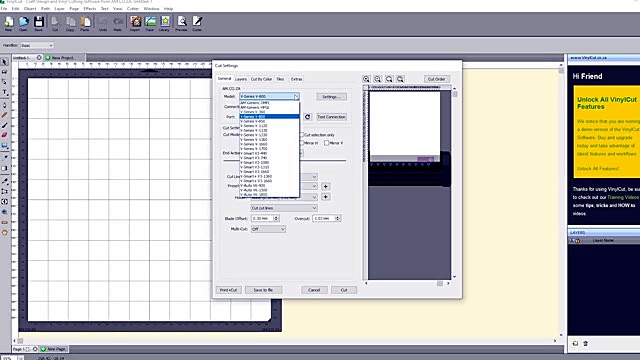Click the Print+Cut button

(x=229, y=290)
